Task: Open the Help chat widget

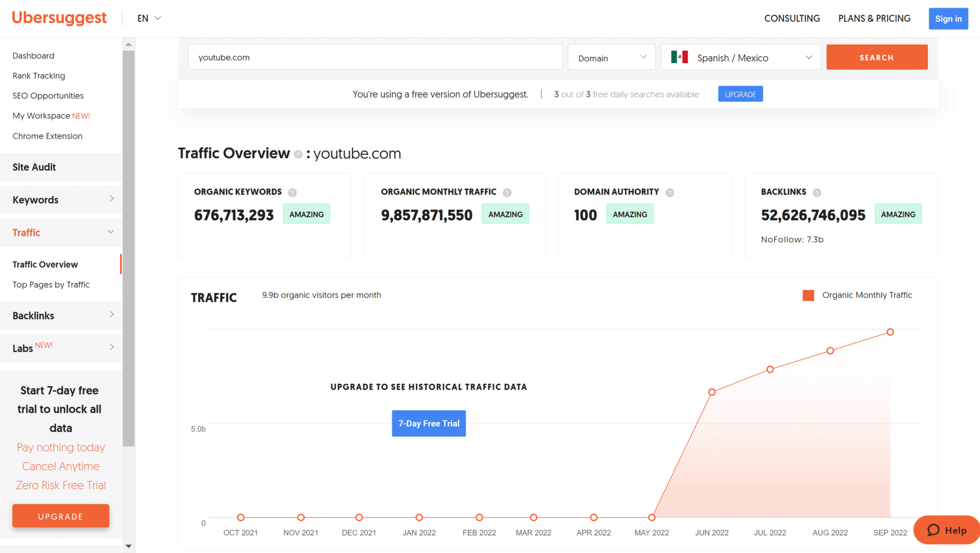Action: point(947,530)
